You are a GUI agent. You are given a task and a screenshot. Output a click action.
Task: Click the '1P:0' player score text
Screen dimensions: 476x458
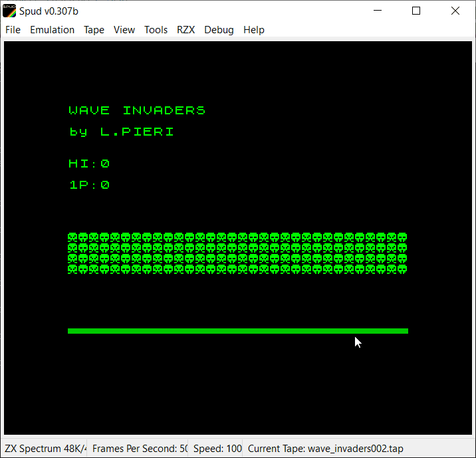(x=89, y=185)
